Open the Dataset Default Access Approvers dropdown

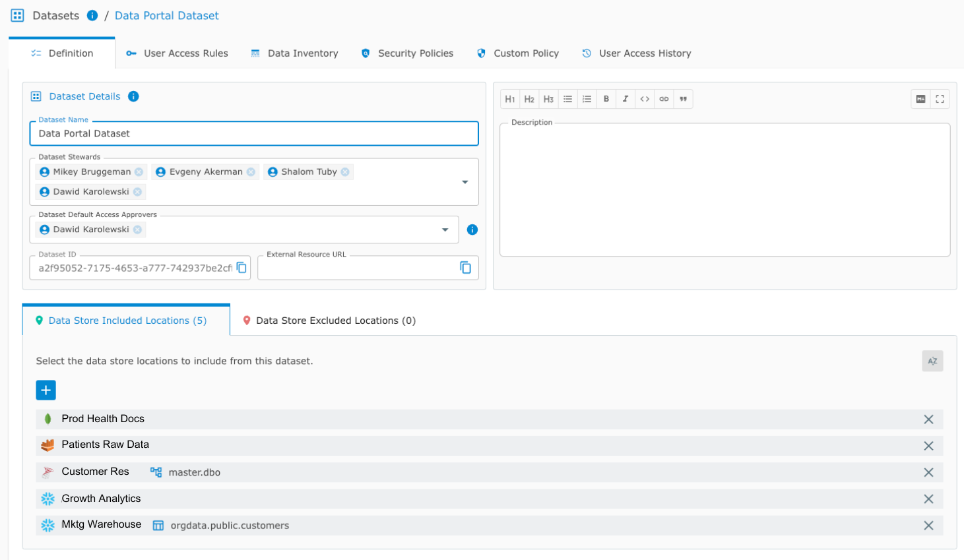click(x=445, y=230)
